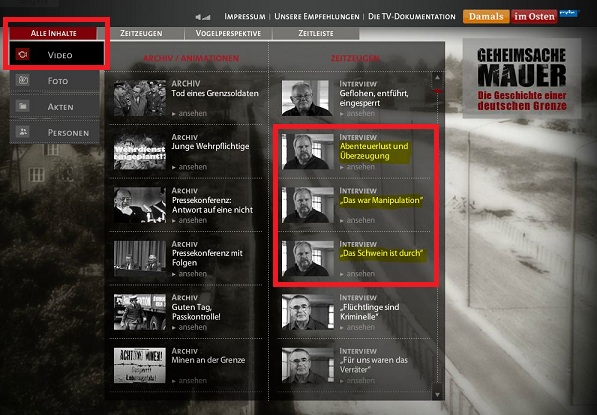Viewport: 597px width, 415px height.
Task: Click the scroll up arrow in Zeitzeugen list
Action: (x=437, y=78)
